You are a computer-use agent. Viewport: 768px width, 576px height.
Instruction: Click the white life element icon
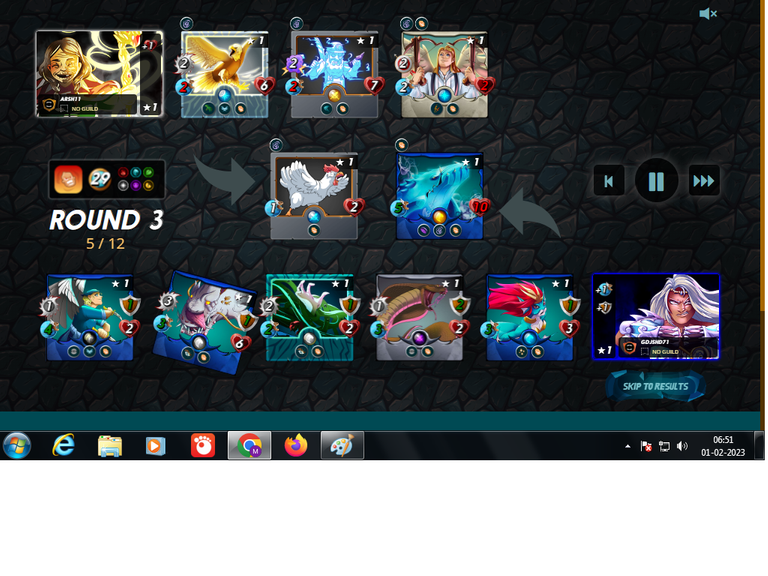point(123,186)
